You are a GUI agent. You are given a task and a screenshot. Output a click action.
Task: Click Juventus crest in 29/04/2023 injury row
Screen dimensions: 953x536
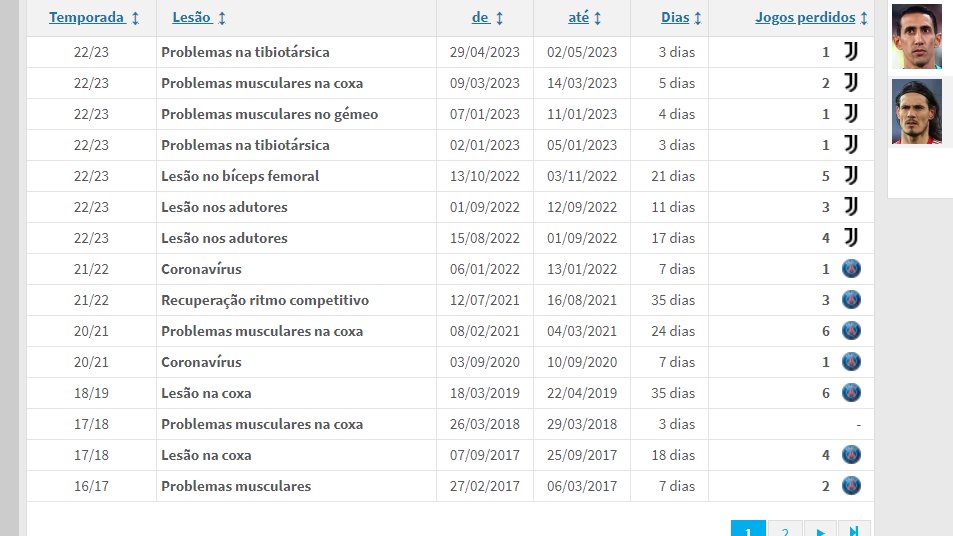pyautogui.click(x=851, y=52)
